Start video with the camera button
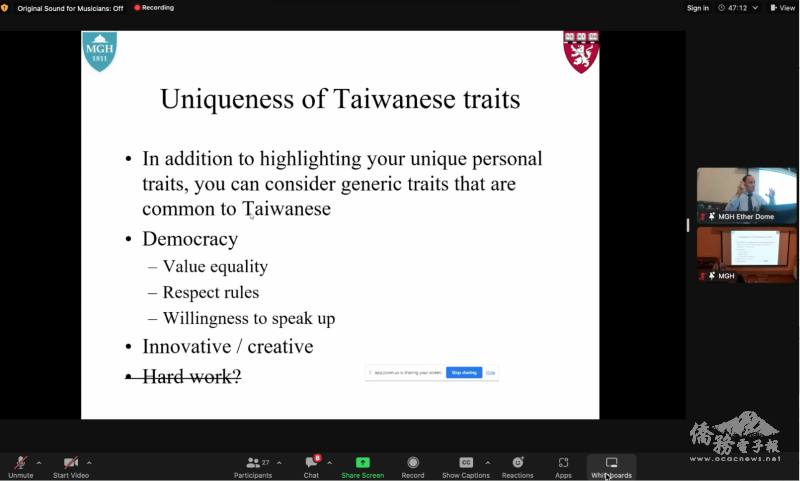800x481 pixels. (x=70, y=464)
